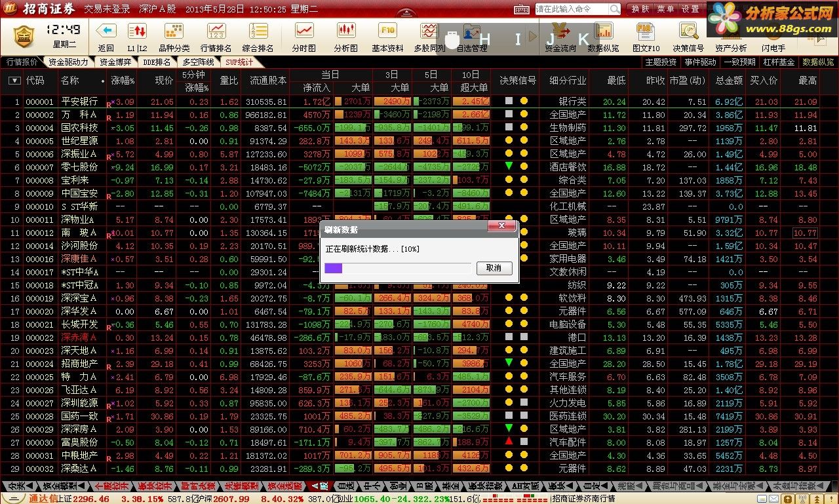Cancel the refresh with 取消 button
Image resolution: width=839 pixels, height=504 pixels.
coord(494,267)
